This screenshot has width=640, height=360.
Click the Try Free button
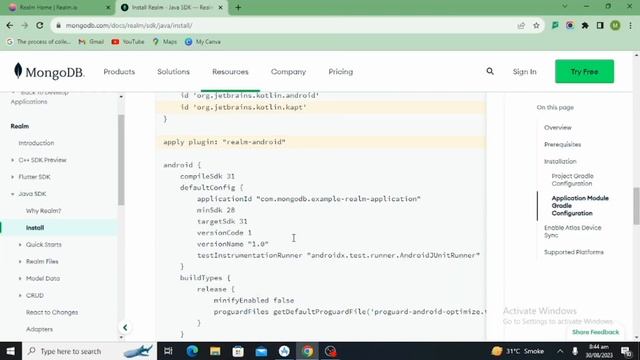point(584,71)
